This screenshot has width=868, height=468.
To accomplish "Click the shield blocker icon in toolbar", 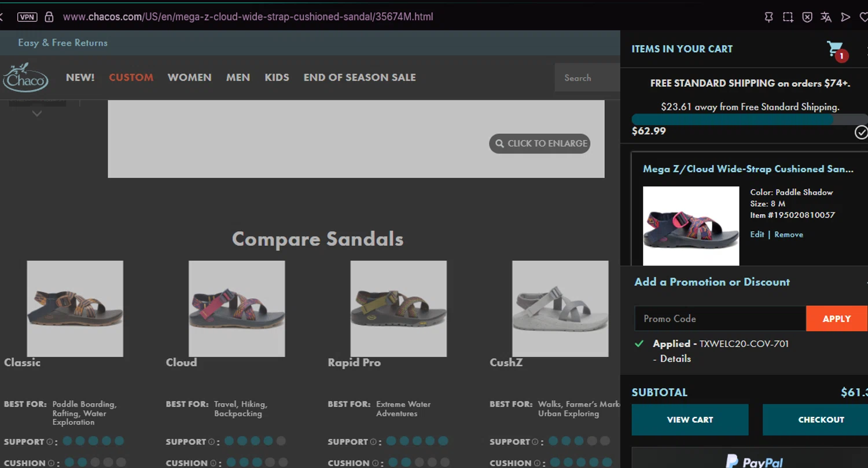I will [807, 17].
